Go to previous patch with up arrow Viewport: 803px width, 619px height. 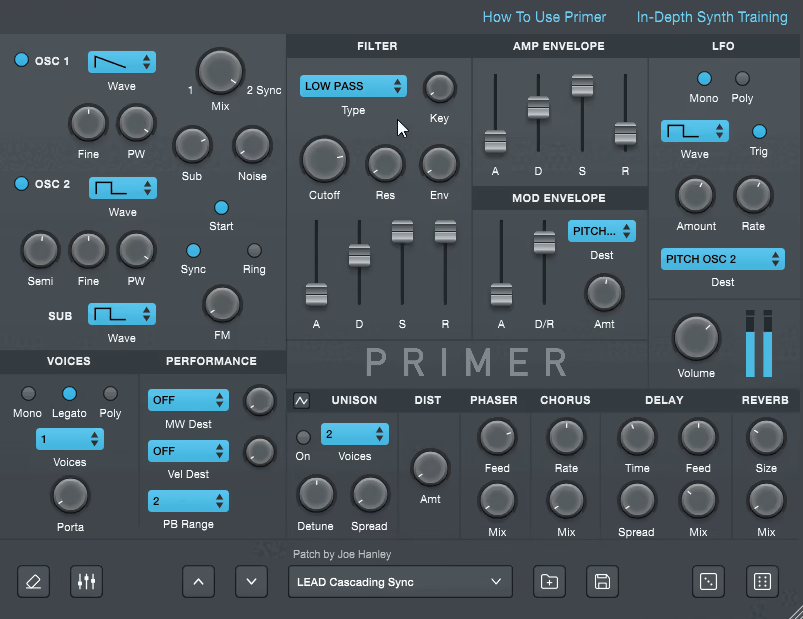coord(198,582)
